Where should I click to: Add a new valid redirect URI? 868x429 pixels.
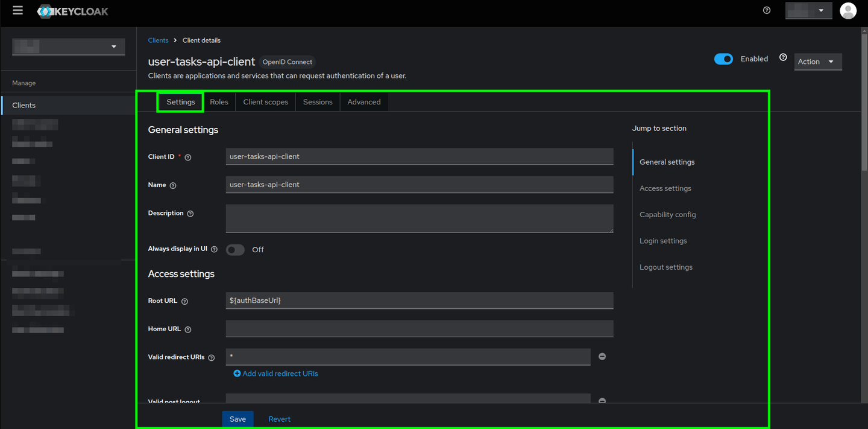[x=275, y=373]
